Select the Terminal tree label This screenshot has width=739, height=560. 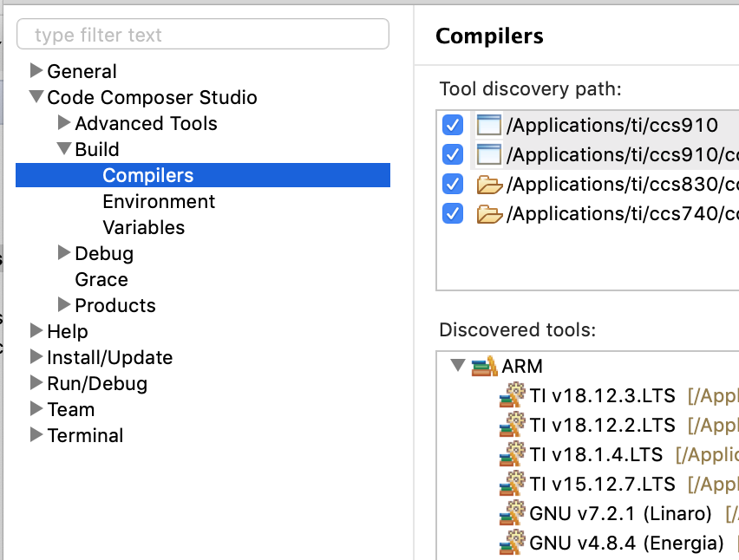[x=85, y=436]
